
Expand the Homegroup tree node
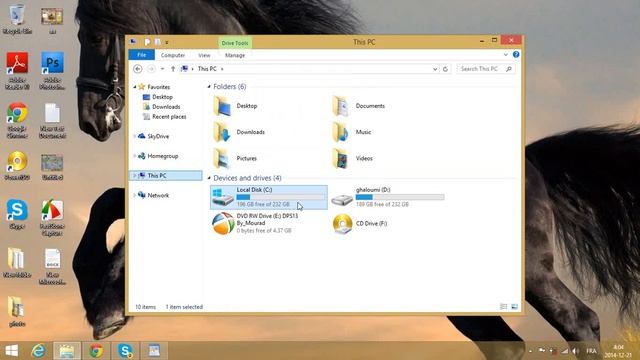[135, 156]
